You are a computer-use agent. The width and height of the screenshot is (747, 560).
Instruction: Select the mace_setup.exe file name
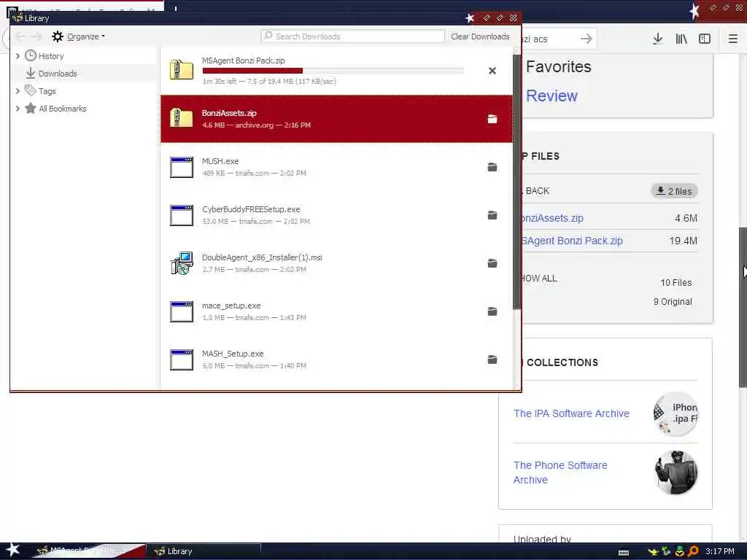click(231, 306)
